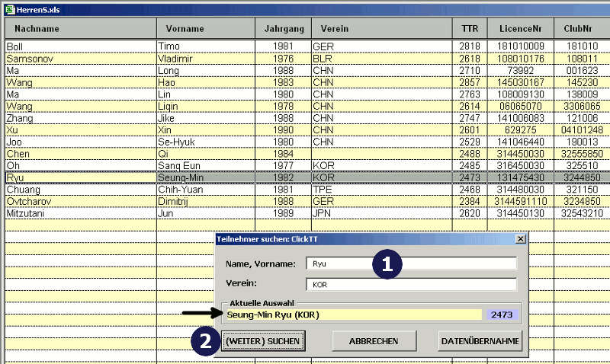
Task: Click the Jahrgang column header
Action: coord(283,29)
